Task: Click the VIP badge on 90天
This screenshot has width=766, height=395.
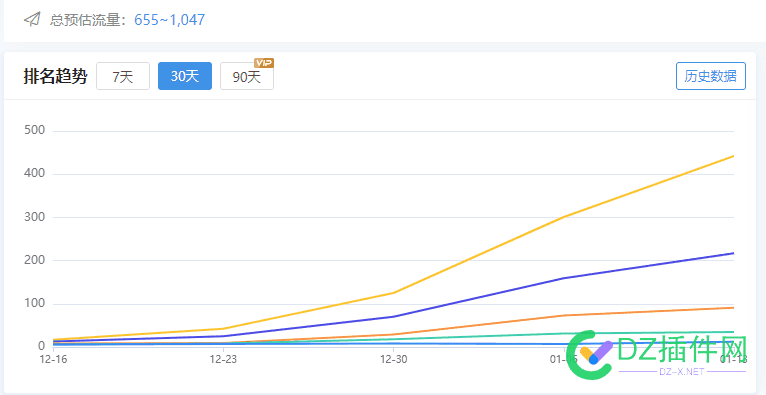Action: (x=264, y=63)
